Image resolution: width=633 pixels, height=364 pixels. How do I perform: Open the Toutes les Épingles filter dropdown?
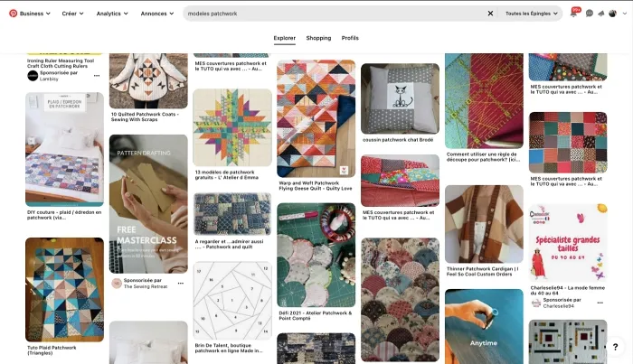[x=532, y=14]
